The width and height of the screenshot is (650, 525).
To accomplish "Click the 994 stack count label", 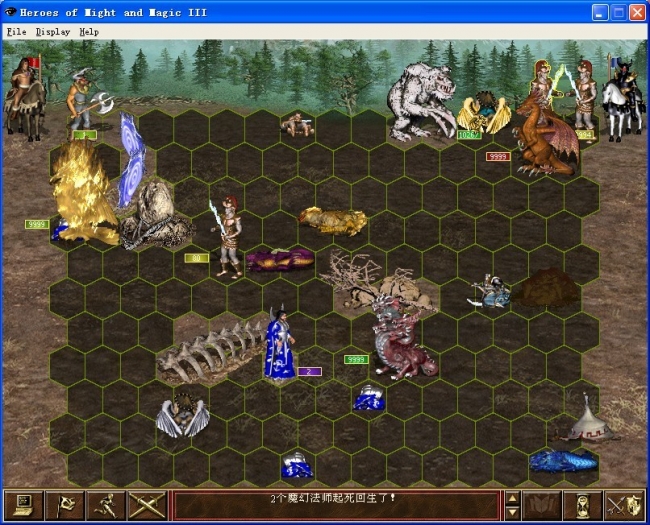I will 584,135.
